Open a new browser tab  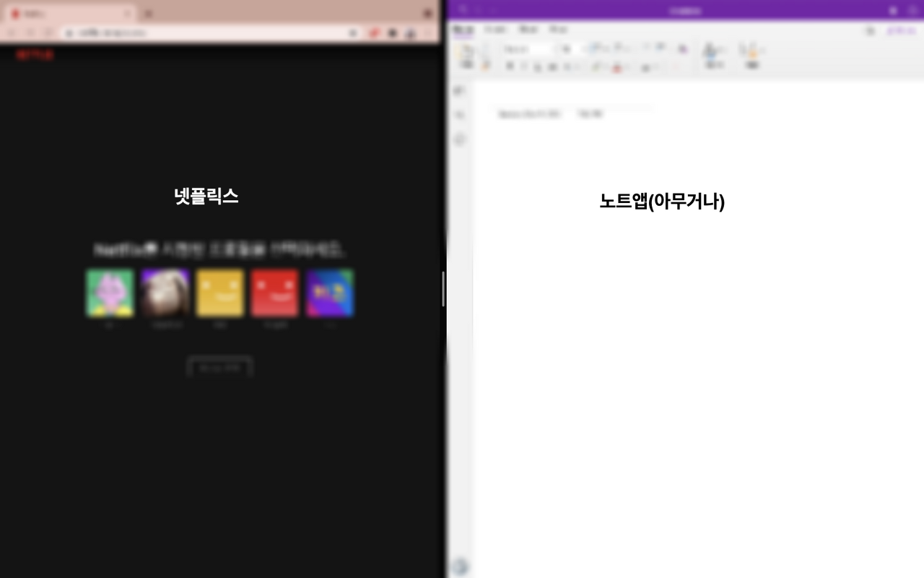148,14
